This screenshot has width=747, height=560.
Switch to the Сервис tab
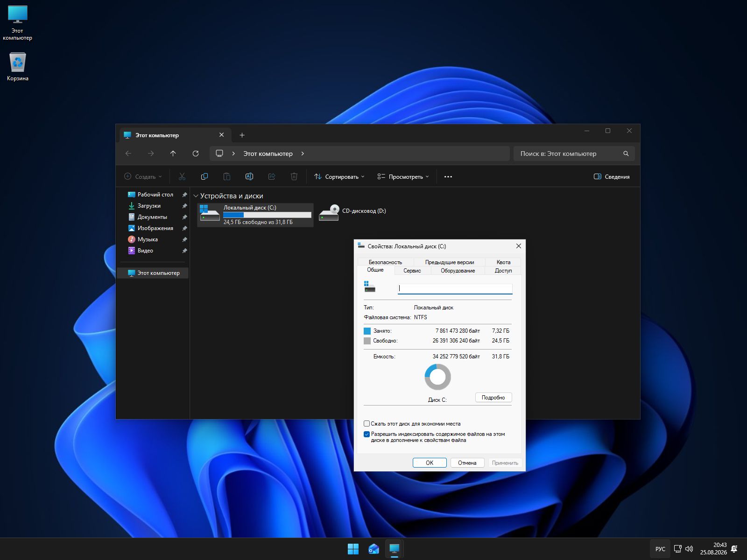coord(412,271)
